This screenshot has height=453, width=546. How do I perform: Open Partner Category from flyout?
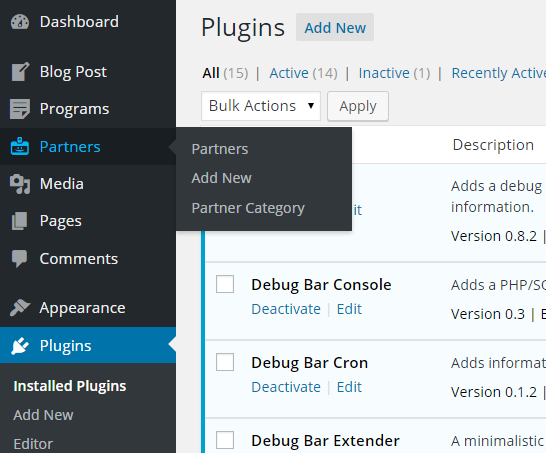[248, 208]
